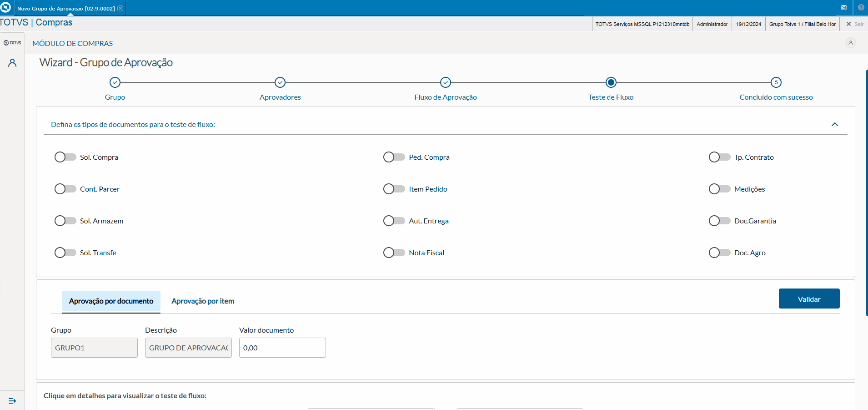Screen dimensions: 868x410
Task: Toggle the Doc.Garantia switch
Action: (x=720, y=221)
